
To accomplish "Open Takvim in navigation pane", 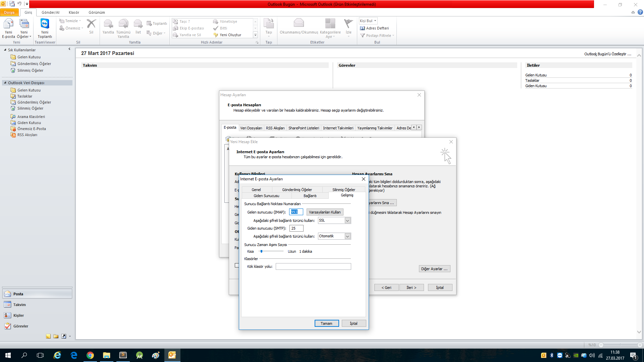I will [37, 305].
